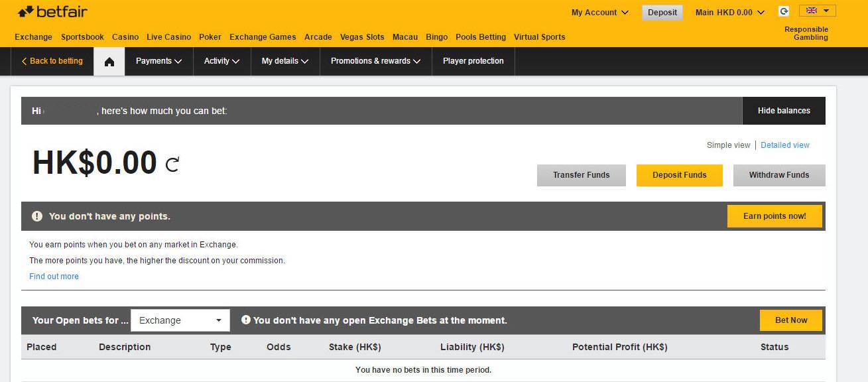Open the Payments menu
Screen dimensions: 868x382
[x=158, y=61]
